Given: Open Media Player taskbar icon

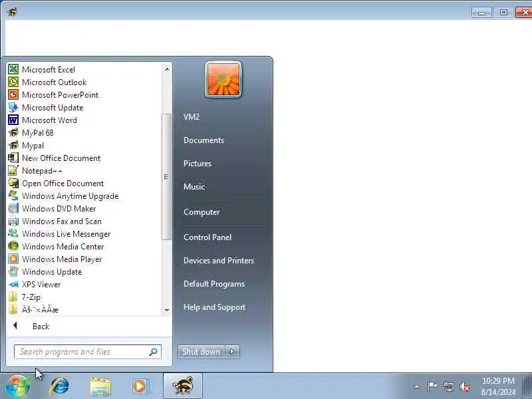Looking at the screenshot, I should click(x=140, y=386).
